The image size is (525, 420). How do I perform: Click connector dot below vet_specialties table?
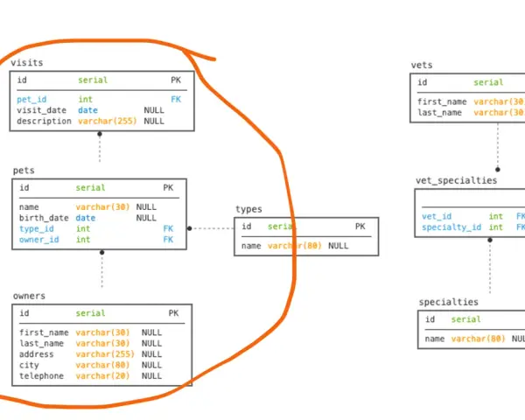click(x=490, y=240)
